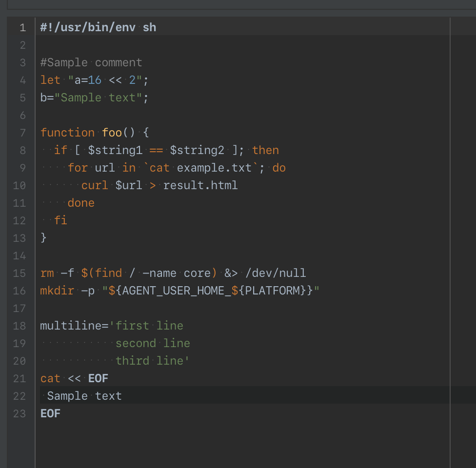476x468 pixels.
Task: Click 'result.html' on line 10
Action: (x=200, y=185)
